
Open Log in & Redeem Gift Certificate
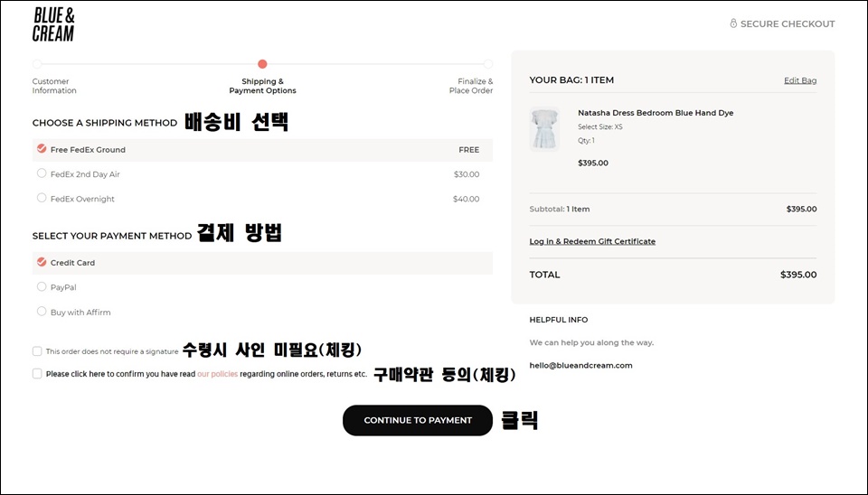tap(592, 241)
